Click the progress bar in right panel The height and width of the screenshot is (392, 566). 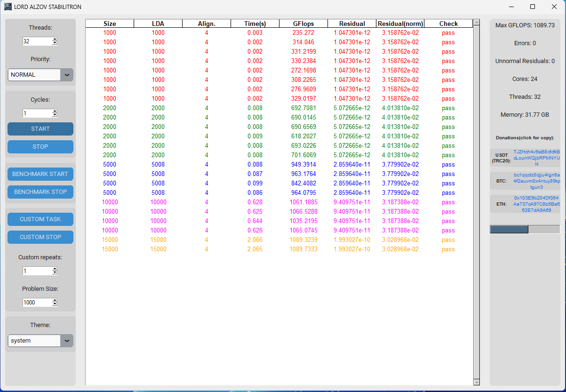pyautogui.click(x=525, y=229)
